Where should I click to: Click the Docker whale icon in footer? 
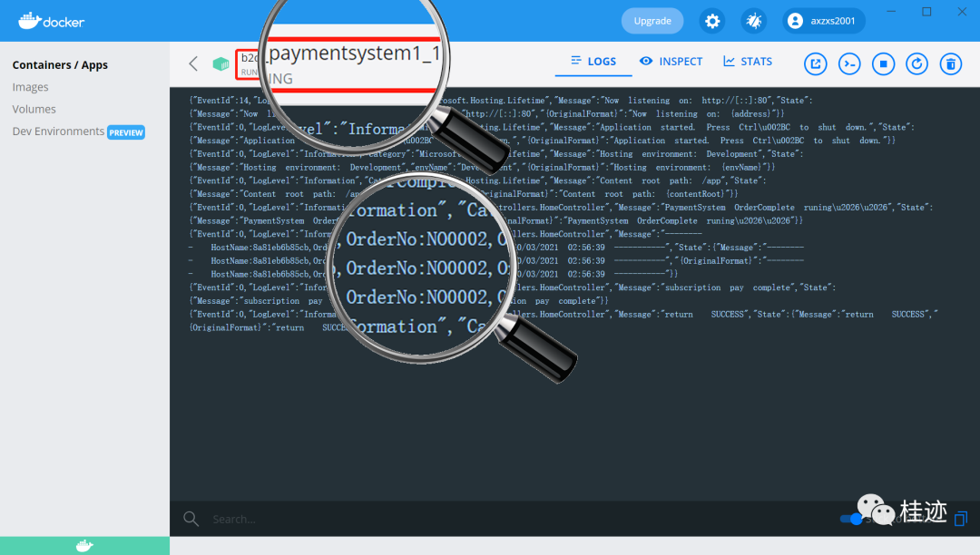point(84,546)
